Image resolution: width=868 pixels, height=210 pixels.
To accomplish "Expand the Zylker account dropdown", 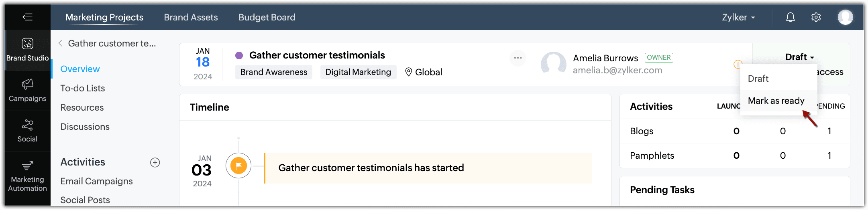I will 738,17.
